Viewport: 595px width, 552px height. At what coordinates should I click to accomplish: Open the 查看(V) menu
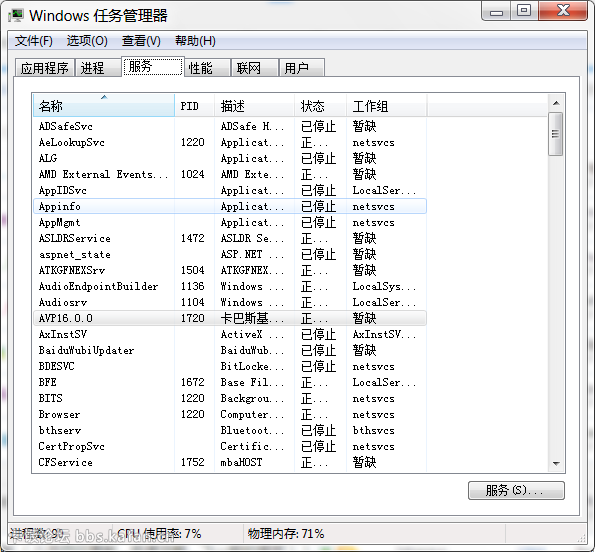click(141, 41)
